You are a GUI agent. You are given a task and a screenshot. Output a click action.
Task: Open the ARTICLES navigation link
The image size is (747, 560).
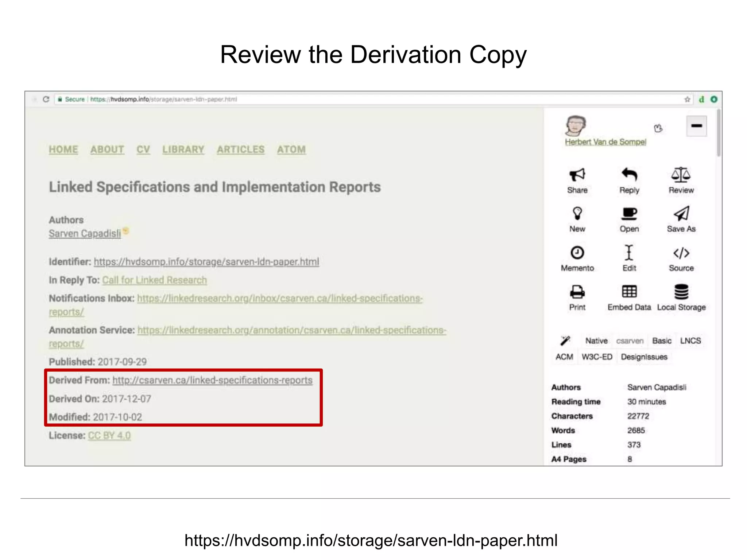[x=241, y=149]
